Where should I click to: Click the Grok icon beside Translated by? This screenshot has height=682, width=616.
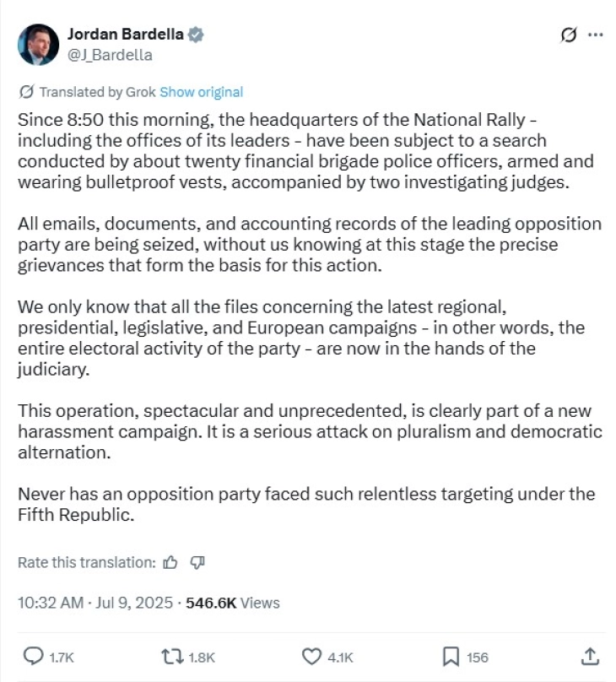[25, 92]
